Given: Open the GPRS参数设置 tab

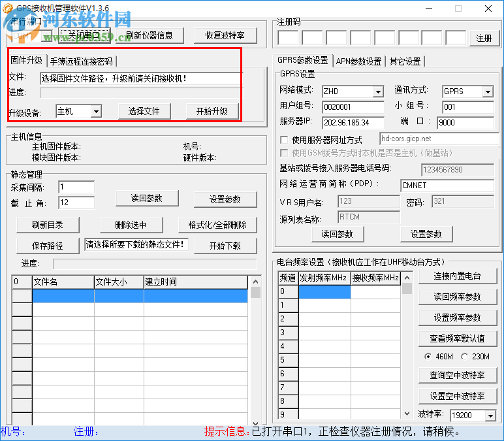Looking at the screenshot, I should pyautogui.click(x=302, y=60).
